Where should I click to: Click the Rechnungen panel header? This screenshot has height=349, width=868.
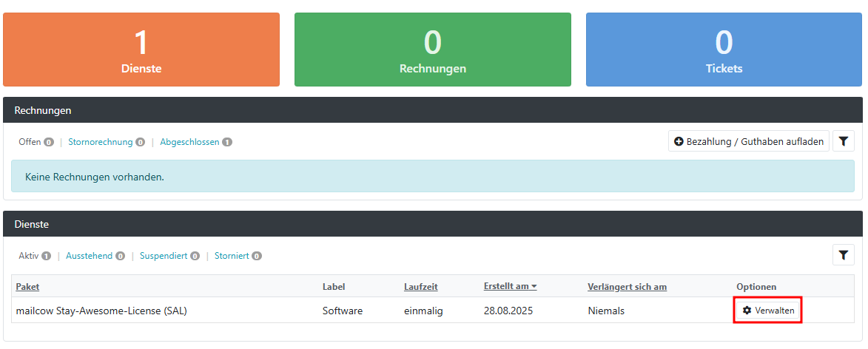point(432,110)
